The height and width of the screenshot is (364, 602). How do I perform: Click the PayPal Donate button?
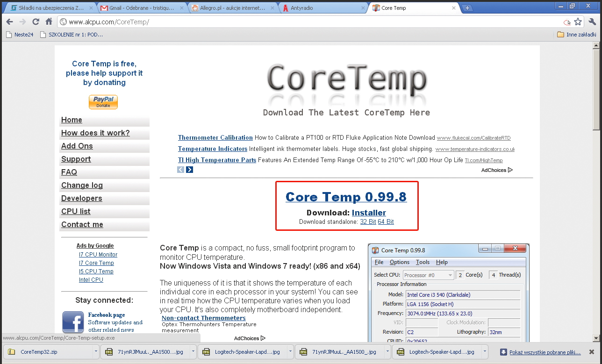coord(103,102)
